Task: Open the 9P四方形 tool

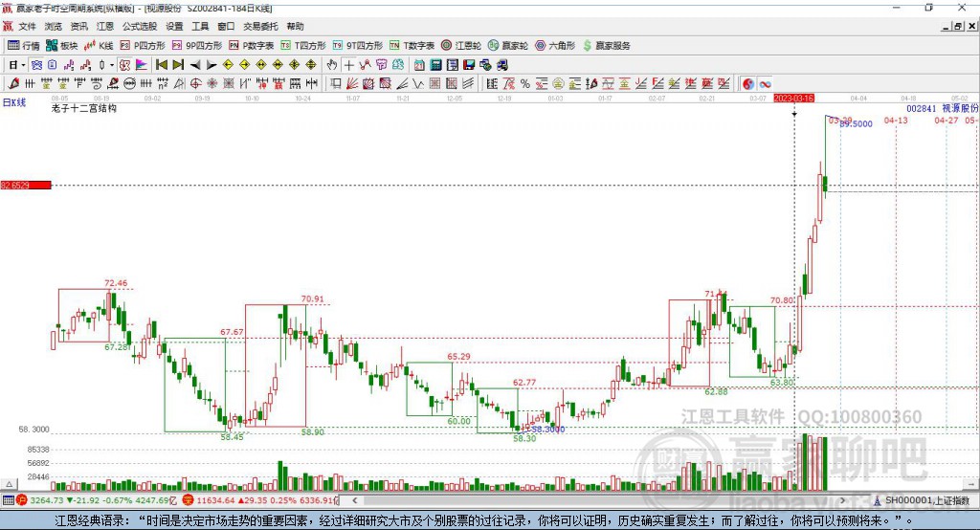Action: point(196,46)
